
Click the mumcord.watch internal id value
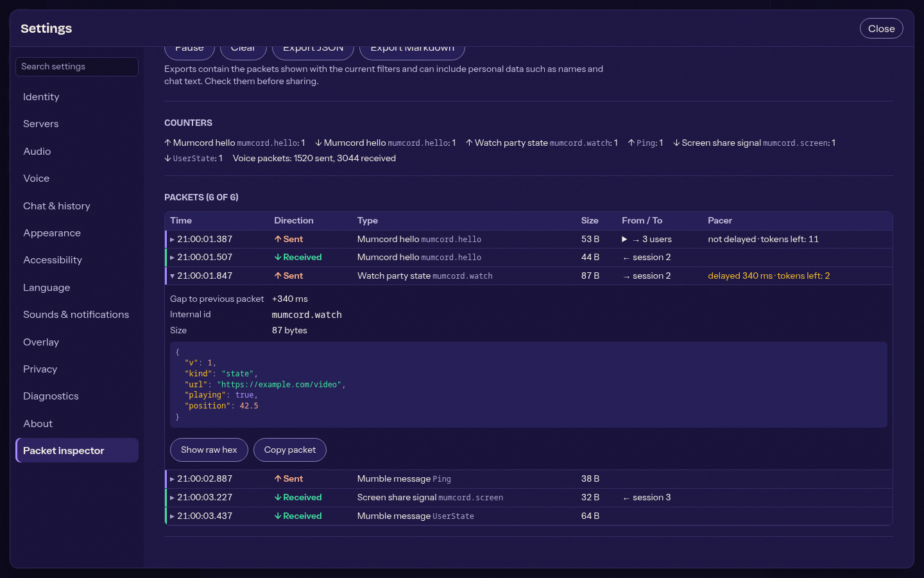pyautogui.click(x=307, y=315)
